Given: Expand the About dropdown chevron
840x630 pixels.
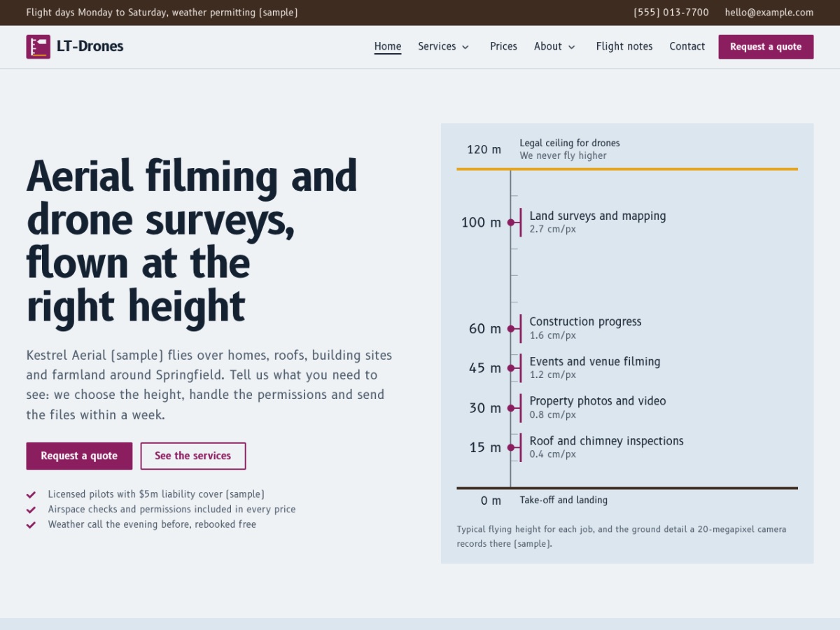Looking at the screenshot, I should pos(571,47).
